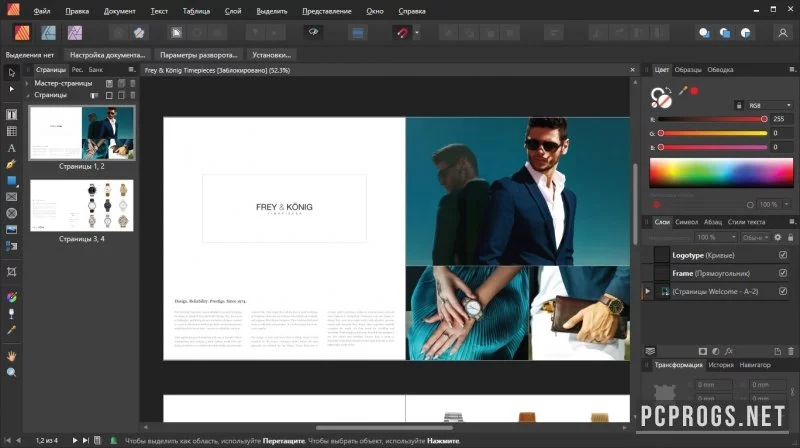Screen dimensions: 800x448
Task: Toggle the snapping magnet icon
Action: 402,33
